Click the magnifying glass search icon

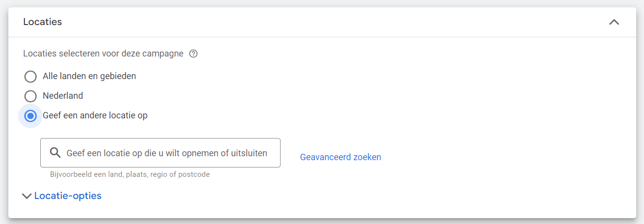[x=55, y=153]
